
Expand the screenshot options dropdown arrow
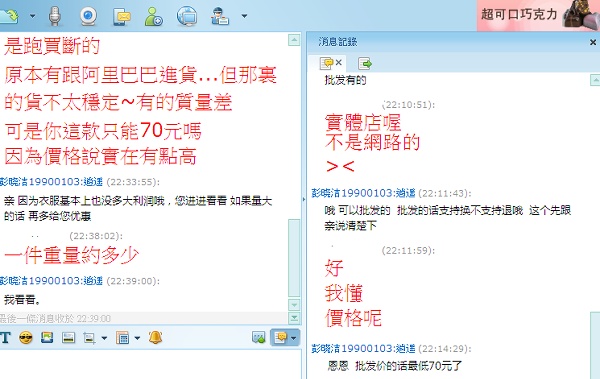104,338
